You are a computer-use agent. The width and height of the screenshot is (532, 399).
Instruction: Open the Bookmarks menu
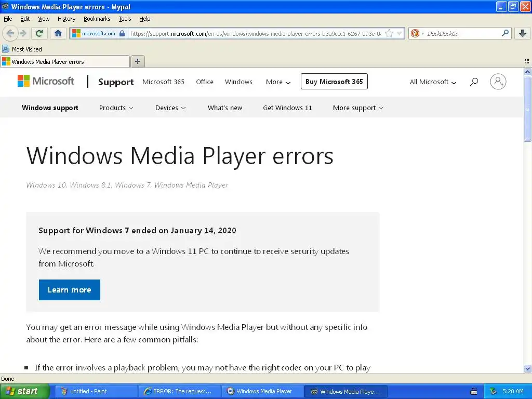[x=97, y=19]
